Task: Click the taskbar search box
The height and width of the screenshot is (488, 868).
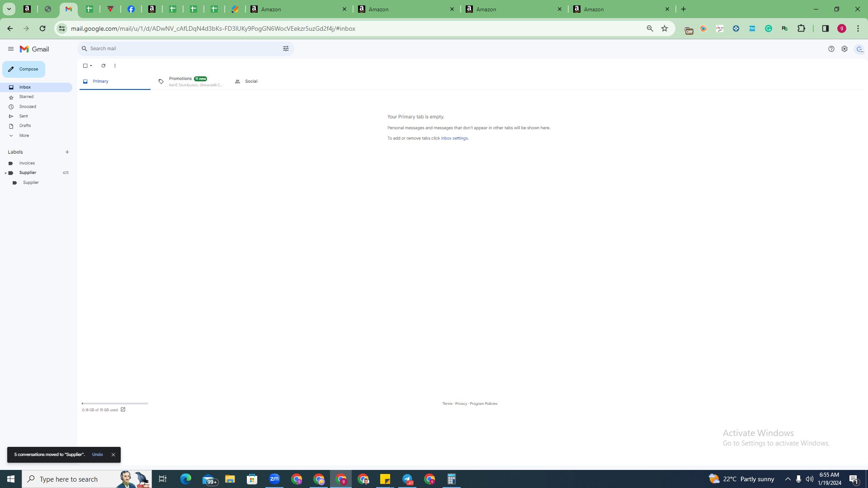Action: click(87, 479)
